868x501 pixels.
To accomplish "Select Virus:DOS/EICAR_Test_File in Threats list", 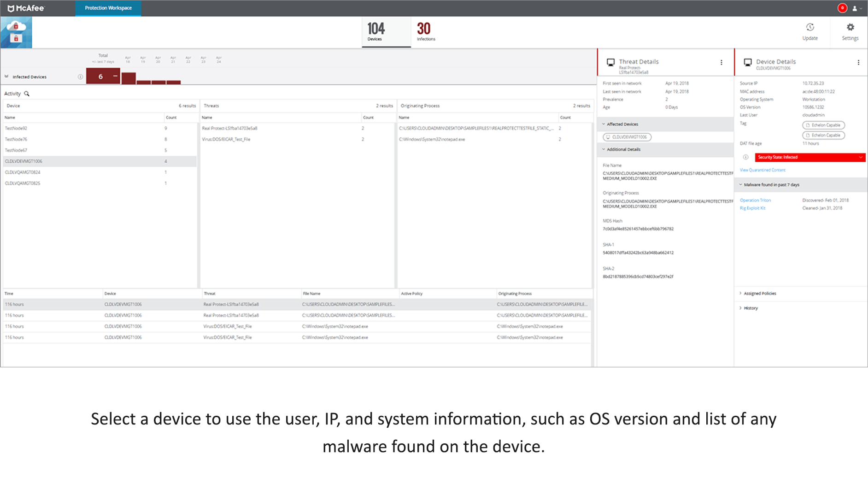I will [297, 139].
